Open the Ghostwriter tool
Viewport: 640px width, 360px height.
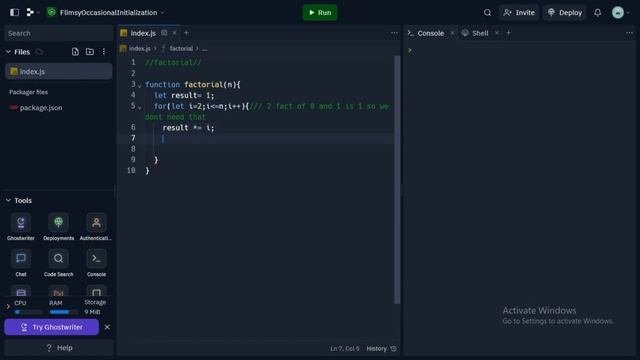click(20, 227)
